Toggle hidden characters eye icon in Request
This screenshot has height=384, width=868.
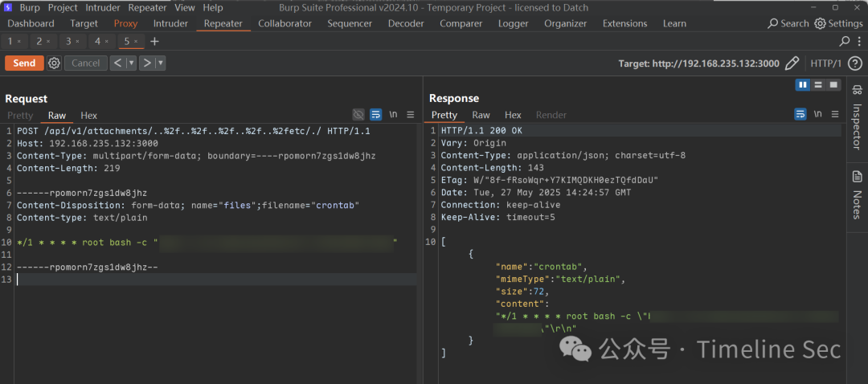[358, 115]
